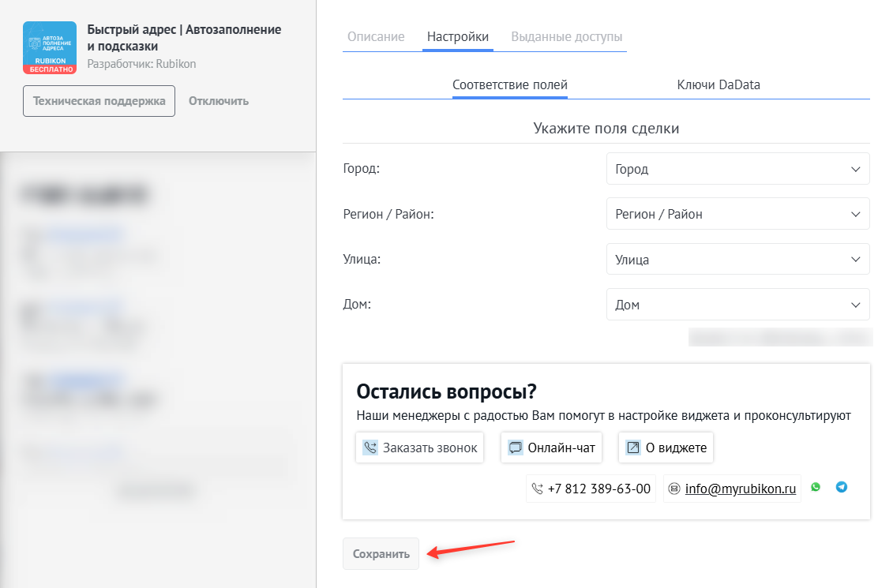Image resolution: width=893 pixels, height=588 pixels.
Task: Click the Регион / Район: field label
Action: 388,214
